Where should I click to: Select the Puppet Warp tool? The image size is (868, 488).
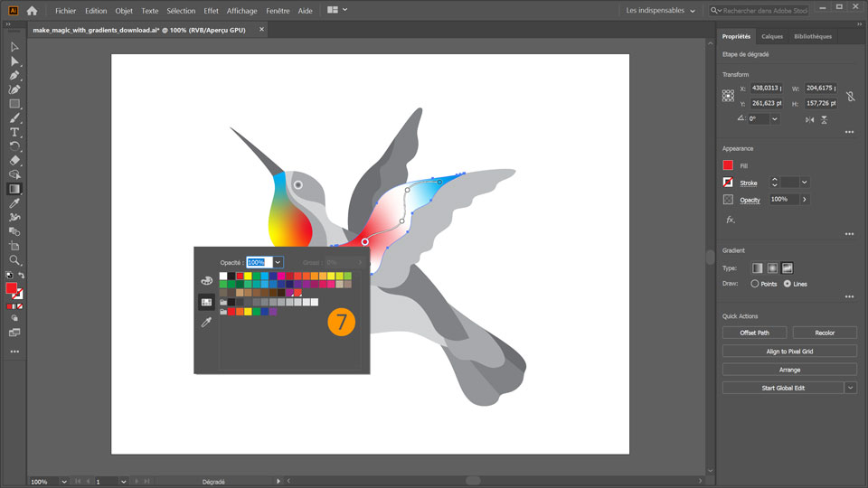point(14,218)
